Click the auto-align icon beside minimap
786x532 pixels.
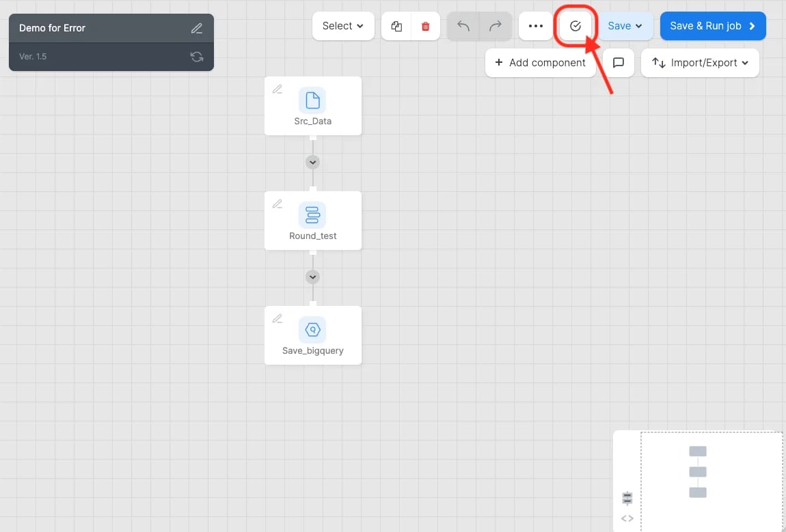click(x=627, y=498)
